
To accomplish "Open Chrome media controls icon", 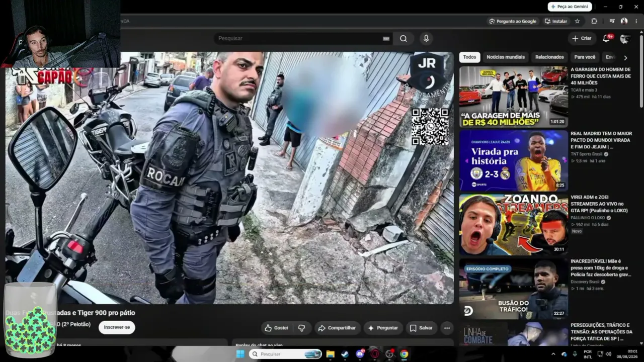I will coord(612,21).
